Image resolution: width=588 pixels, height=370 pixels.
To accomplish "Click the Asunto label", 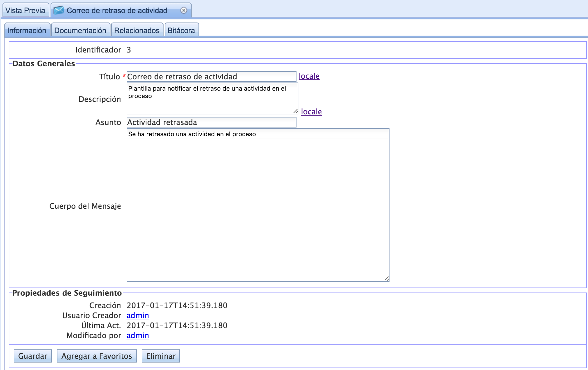I will point(108,122).
